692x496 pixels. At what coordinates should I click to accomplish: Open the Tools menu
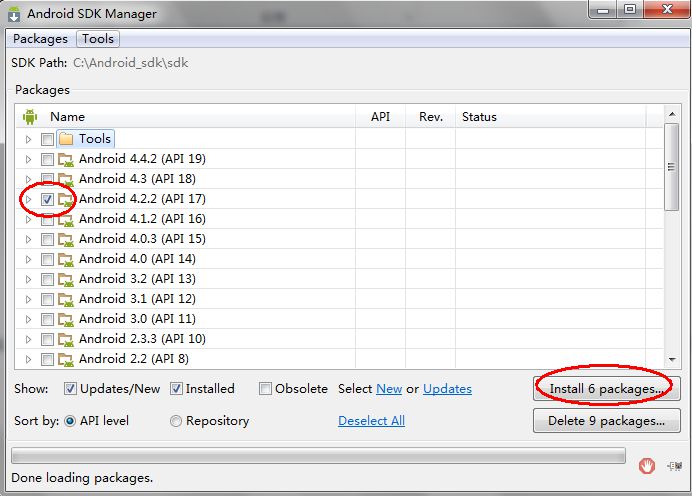(x=98, y=39)
